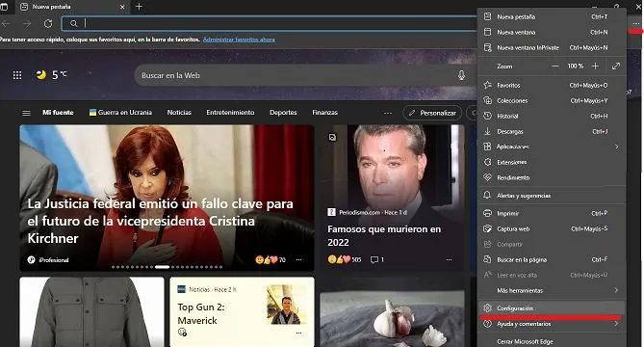Open the Top Gun 2: Maverick card
644x347 pixels.
point(242,311)
